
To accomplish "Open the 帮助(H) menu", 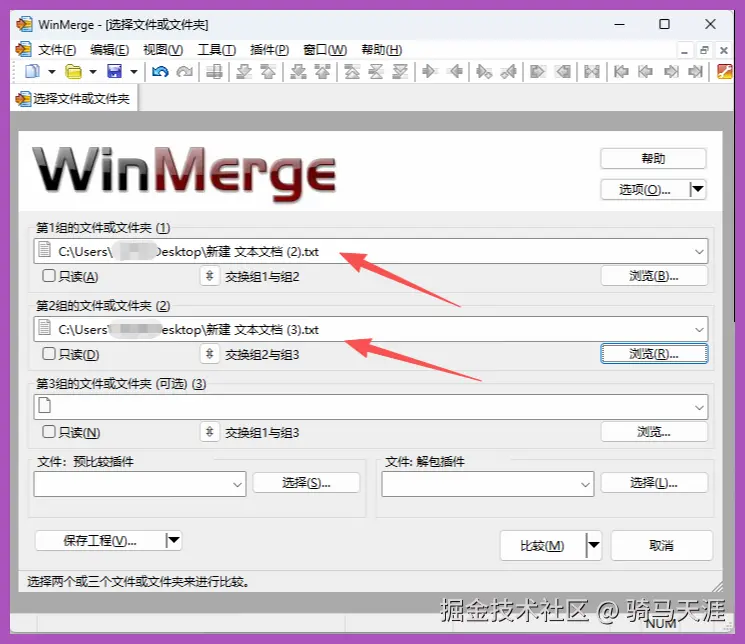I will click(382, 50).
